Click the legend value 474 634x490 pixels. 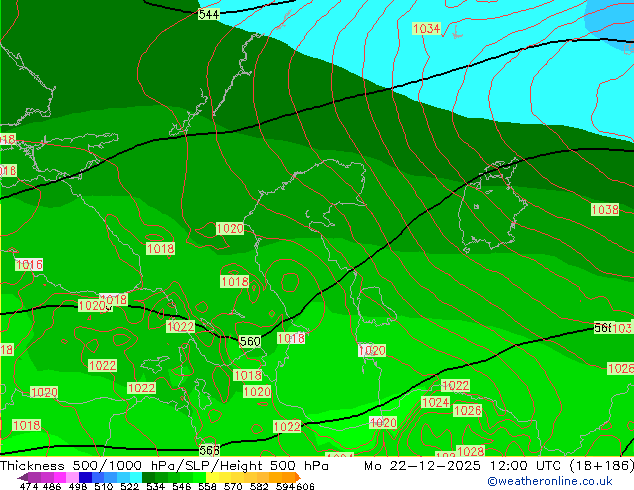point(29,486)
